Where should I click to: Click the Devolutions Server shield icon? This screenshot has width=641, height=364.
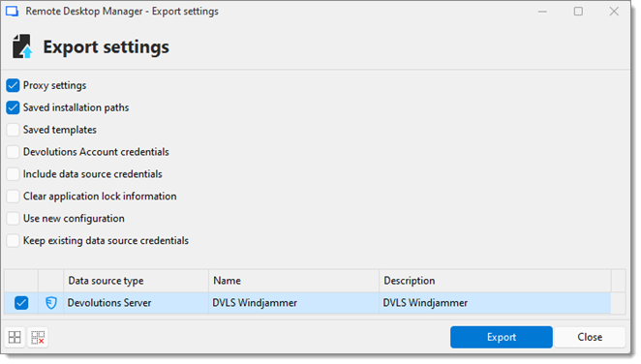tap(51, 303)
